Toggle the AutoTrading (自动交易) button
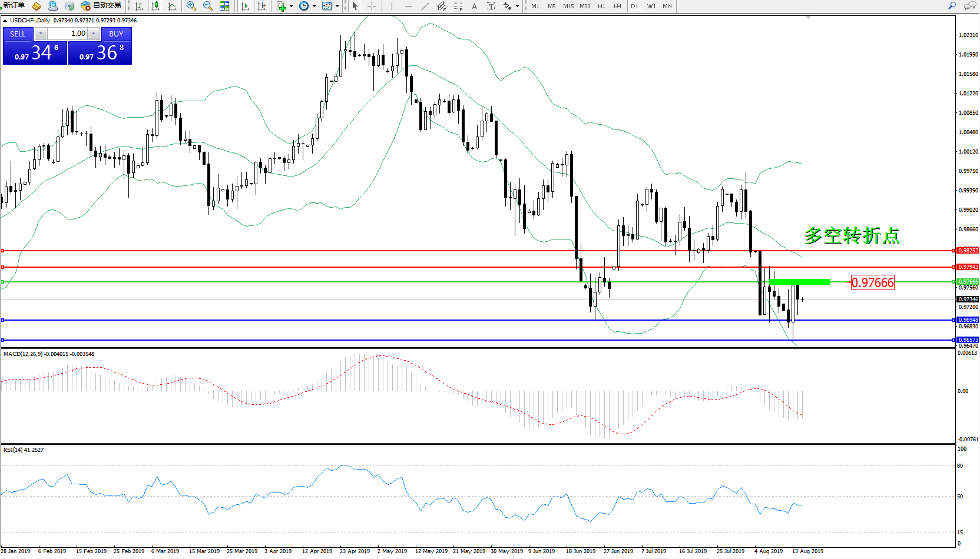Viewport: 980px width, 559px height. click(101, 6)
